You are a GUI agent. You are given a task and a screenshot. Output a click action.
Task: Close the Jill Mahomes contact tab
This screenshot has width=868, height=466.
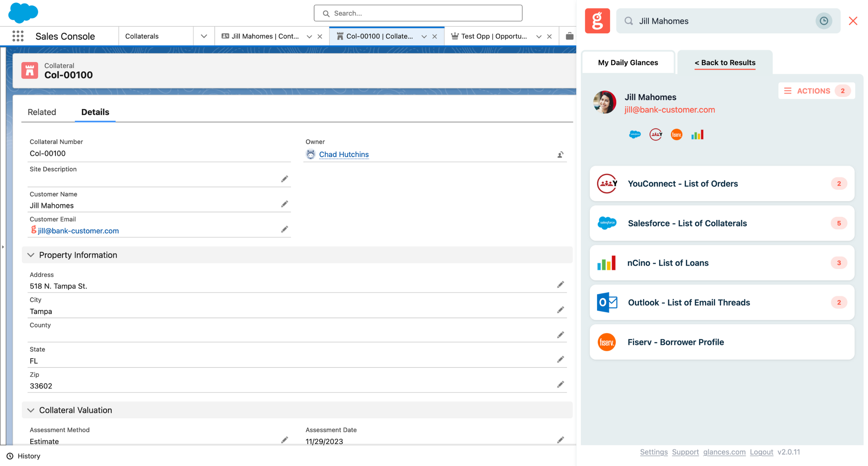point(320,37)
